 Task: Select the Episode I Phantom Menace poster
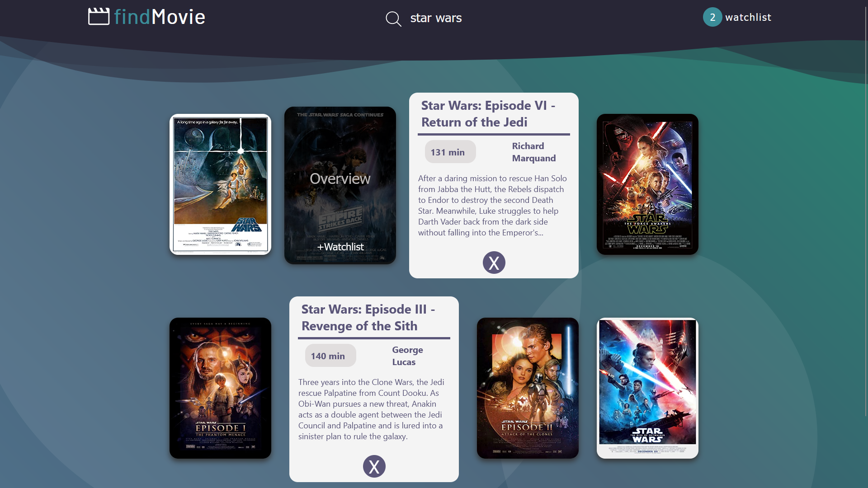click(x=220, y=388)
